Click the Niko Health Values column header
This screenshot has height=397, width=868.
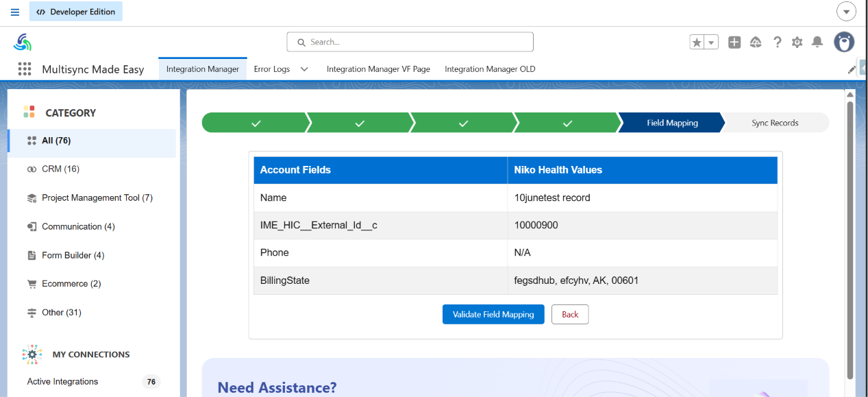tap(643, 170)
